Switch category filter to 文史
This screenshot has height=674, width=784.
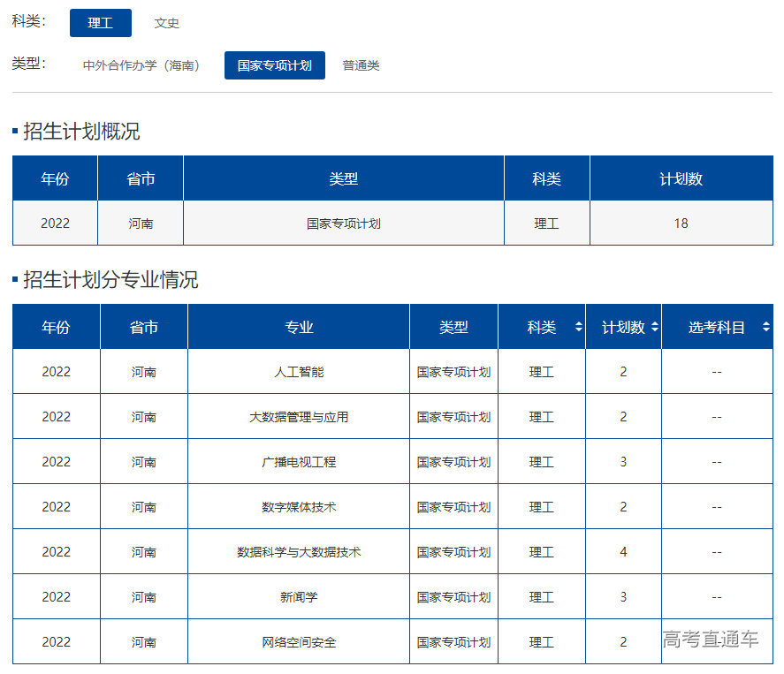167,23
